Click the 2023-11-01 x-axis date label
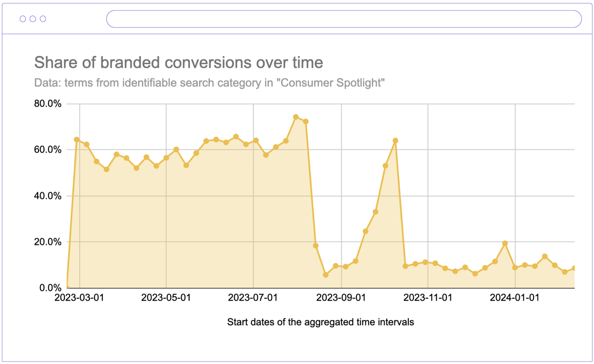 click(x=428, y=298)
